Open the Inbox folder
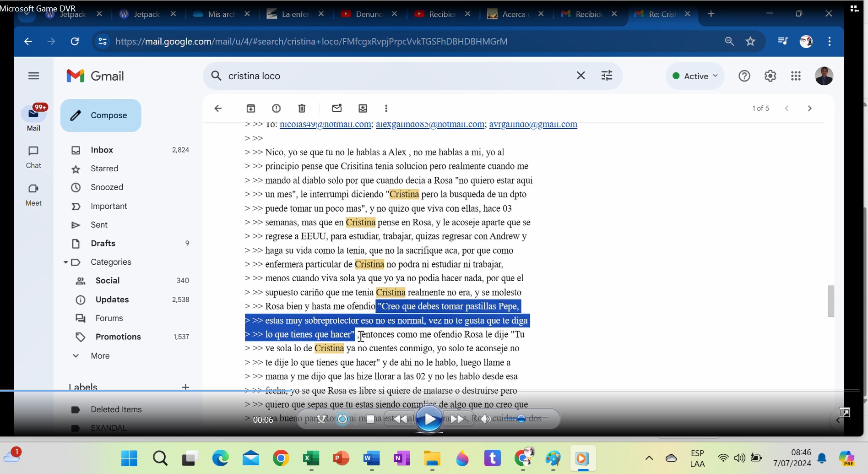Image resolution: width=868 pixels, height=474 pixels. point(102,150)
